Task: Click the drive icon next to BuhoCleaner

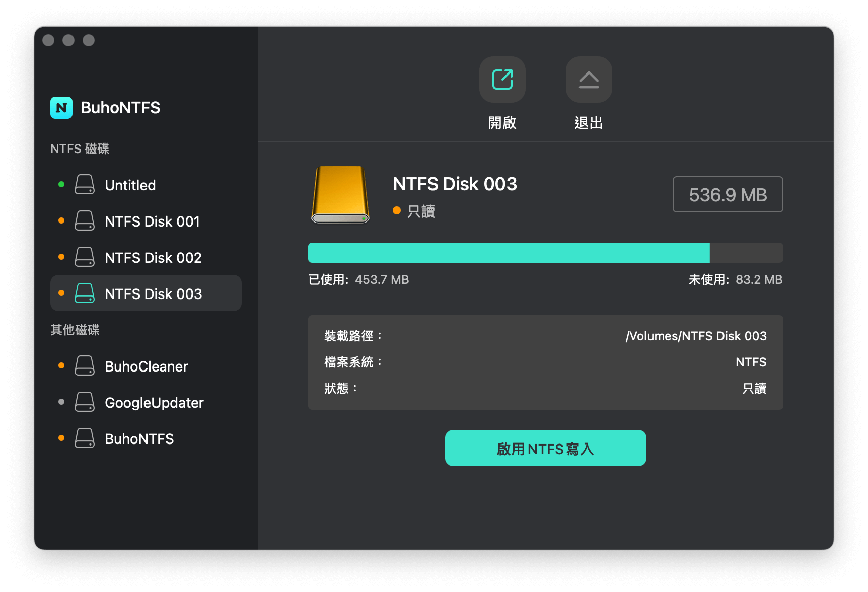Action: point(85,366)
